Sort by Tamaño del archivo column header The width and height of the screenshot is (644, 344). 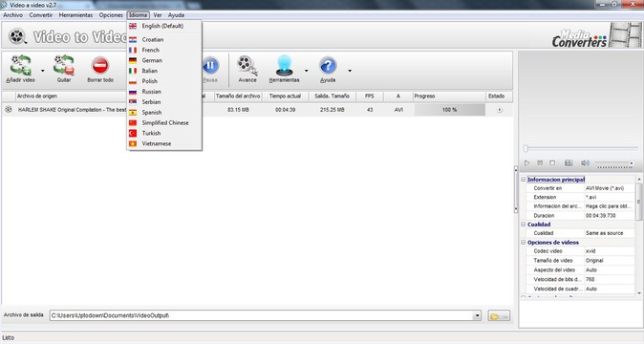[238, 97]
